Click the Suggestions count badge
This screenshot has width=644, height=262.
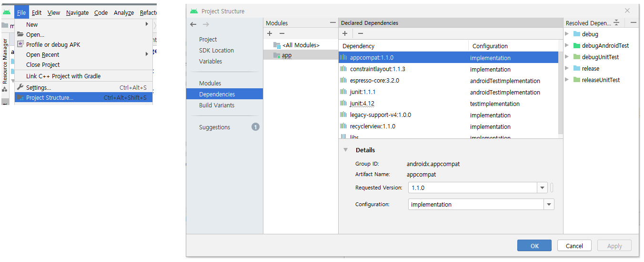(256, 127)
